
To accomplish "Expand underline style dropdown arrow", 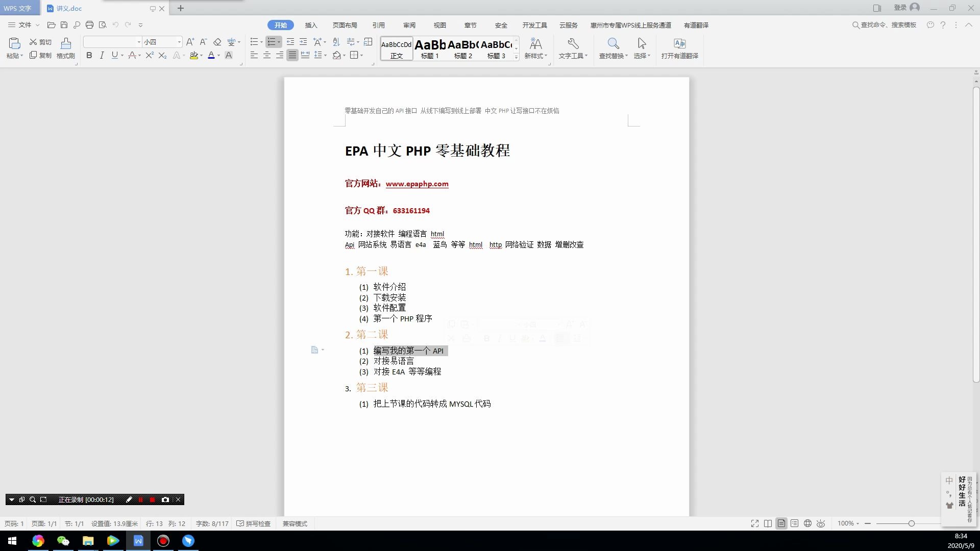I will pos(122,56).
